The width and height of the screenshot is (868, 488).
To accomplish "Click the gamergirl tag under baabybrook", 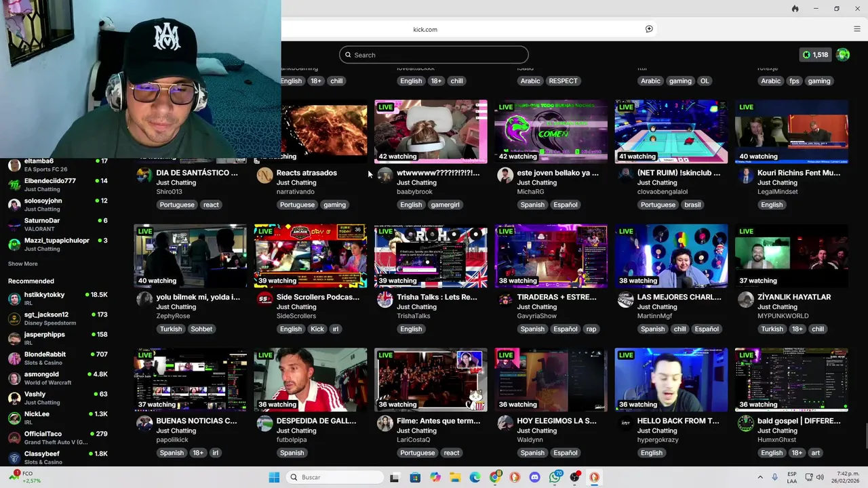I will click(445, 205).
